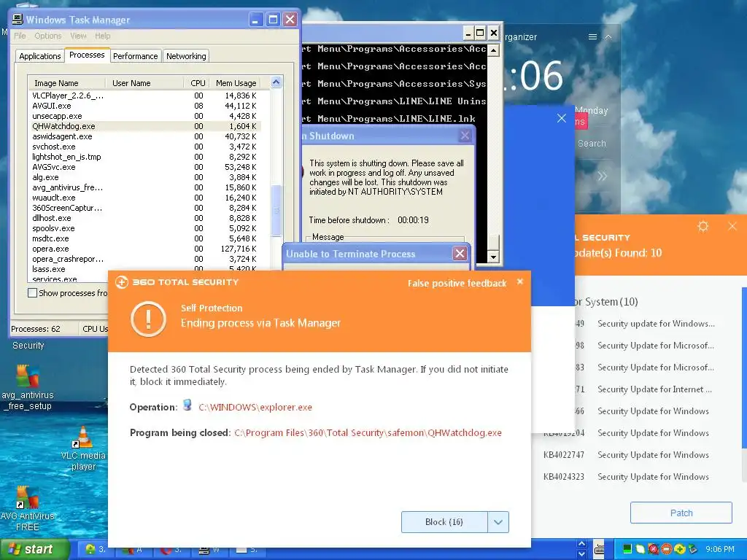
Task: Open the Block button dropdown arrow
Action: point(498,522)
